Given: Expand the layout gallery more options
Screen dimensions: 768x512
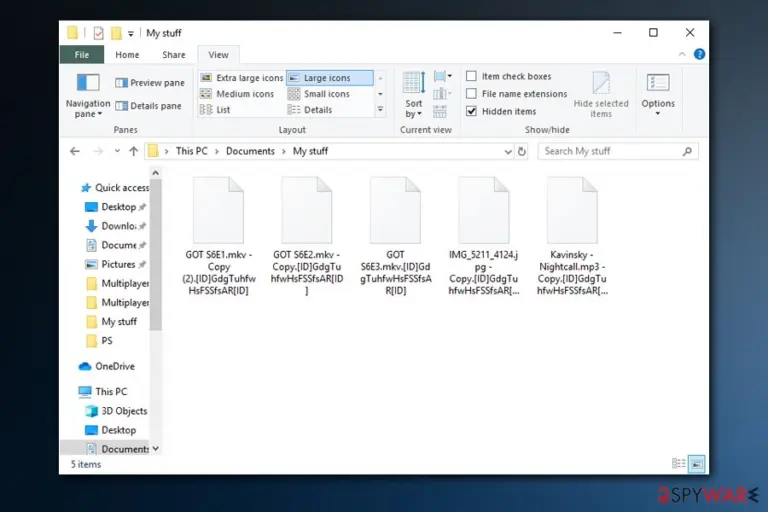Looking at the screenshot, I should [380, 110].
